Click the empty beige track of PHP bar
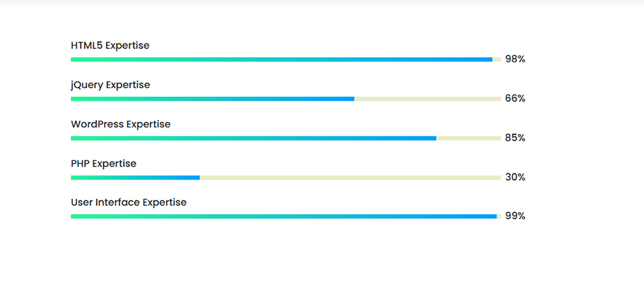The width and height of the screenshot is (644, 287). pos(350,177)
